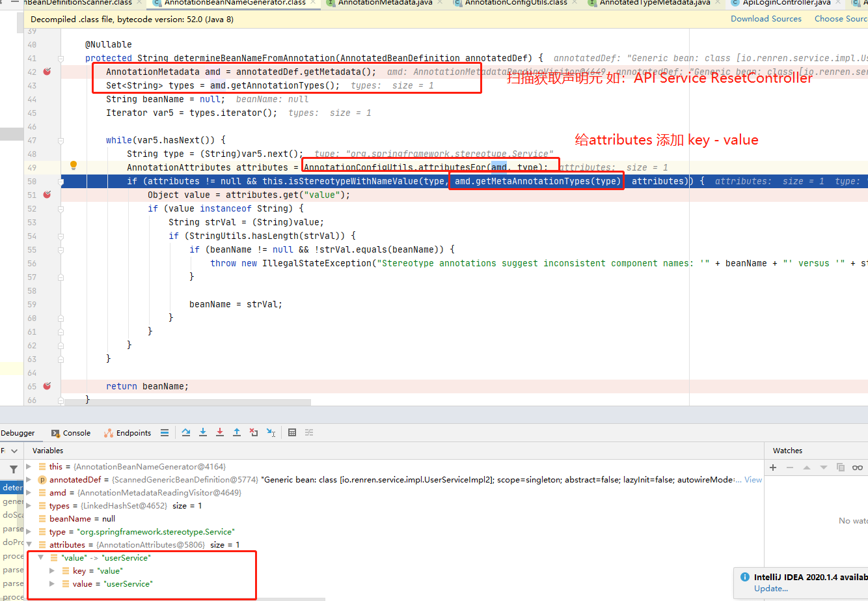The height and width of the screenshot is (601, 868).
Task: Add a watch using the plus icon
Action: point(773,466)
